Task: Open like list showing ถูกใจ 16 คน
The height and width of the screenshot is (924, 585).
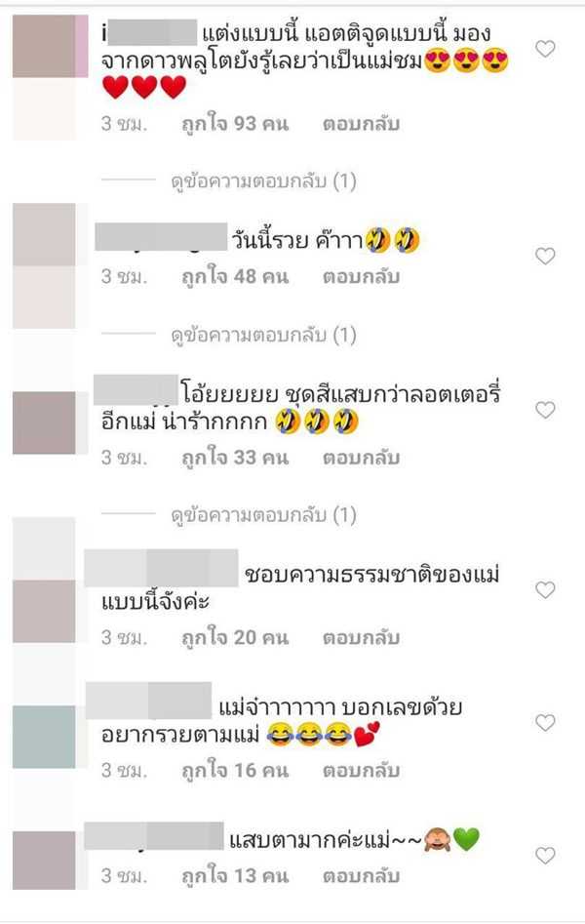Action: click(x=235, y=770)
